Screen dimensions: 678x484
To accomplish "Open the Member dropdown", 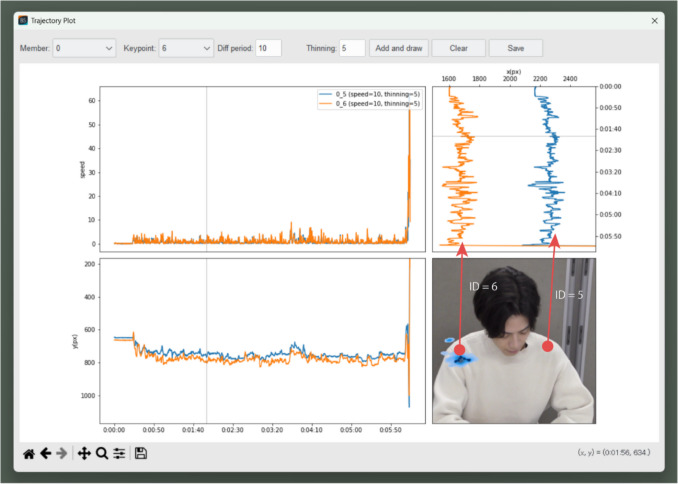I will click(84, 48).
